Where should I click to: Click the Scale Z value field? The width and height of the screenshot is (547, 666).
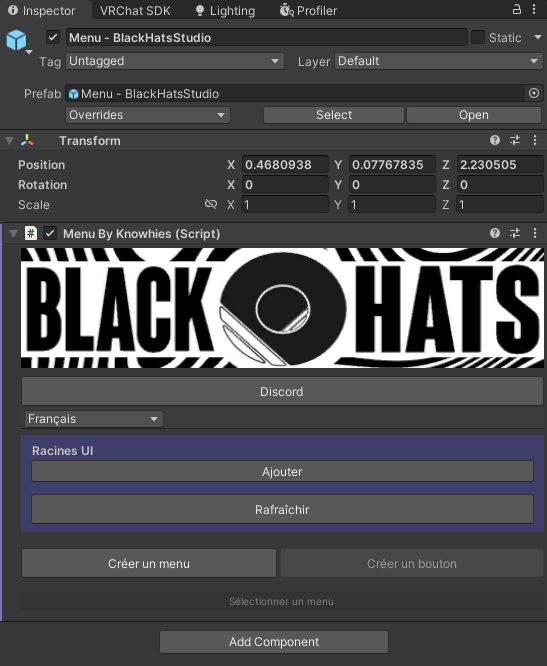tap(500, 205)
